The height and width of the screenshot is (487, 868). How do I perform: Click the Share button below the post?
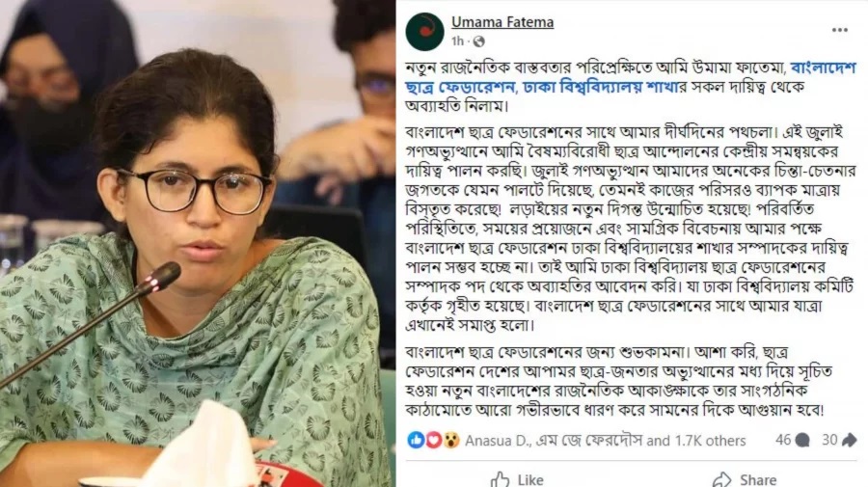pos(745,479)
